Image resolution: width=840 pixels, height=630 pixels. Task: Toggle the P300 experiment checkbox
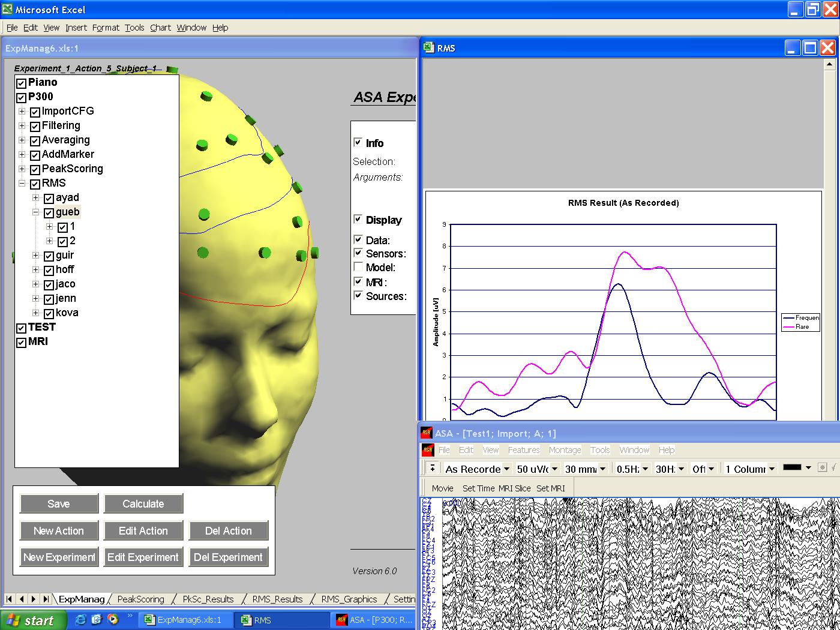(21, 98)
